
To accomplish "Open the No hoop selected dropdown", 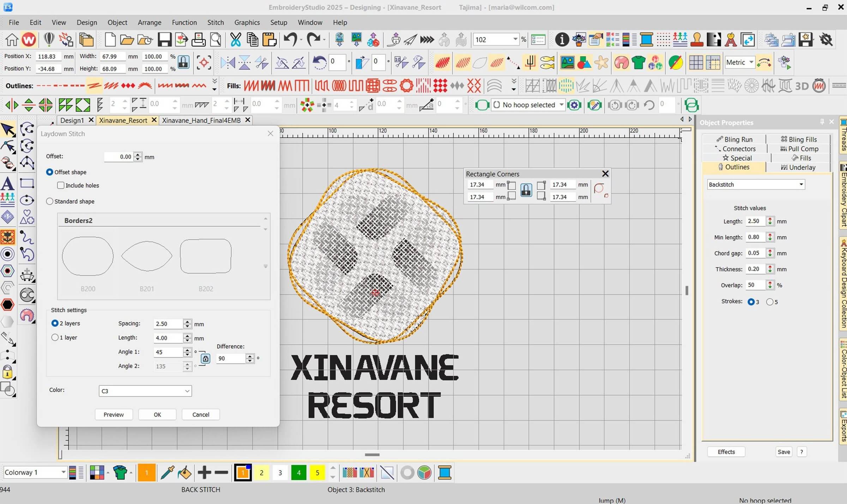I will (561, 105).
